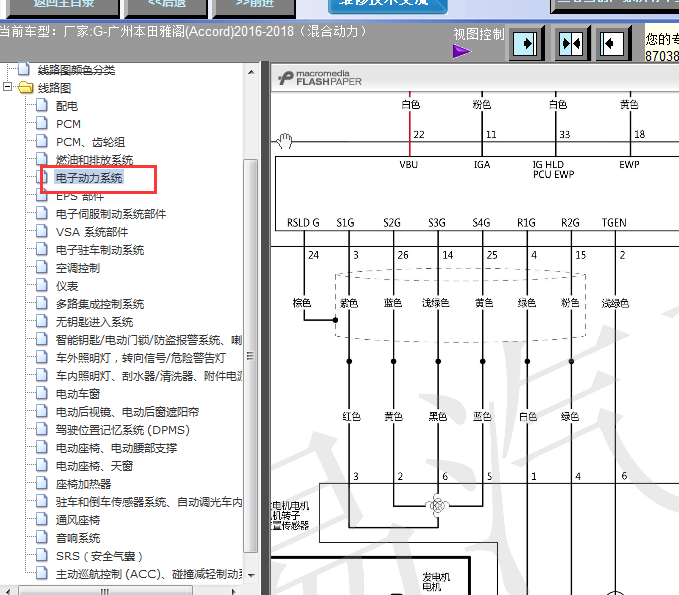Open 线路图颜色分类 entry
The image size is (679, 595).
[76, 70]
